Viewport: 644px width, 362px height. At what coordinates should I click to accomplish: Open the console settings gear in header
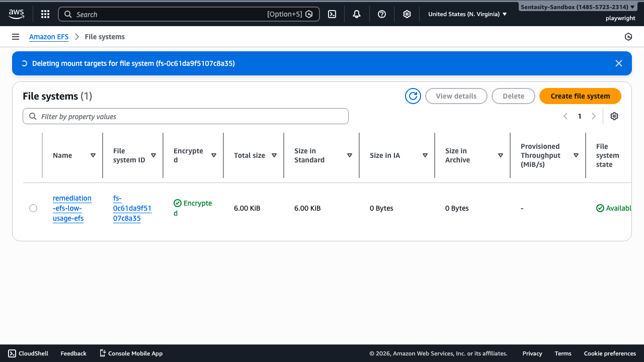[x=407, y=14]
